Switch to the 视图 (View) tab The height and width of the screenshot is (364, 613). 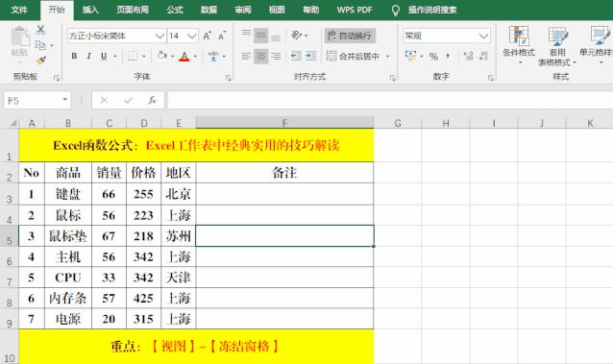click(277, 10)
